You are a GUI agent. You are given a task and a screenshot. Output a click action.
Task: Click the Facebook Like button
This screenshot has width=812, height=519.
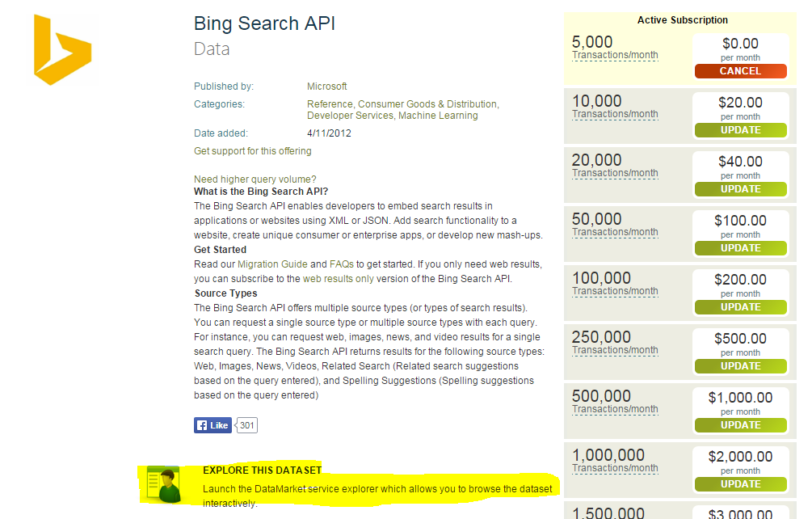coord(212,425)
